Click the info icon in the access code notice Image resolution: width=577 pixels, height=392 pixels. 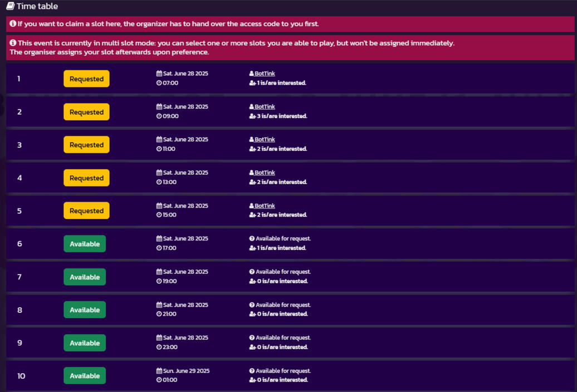[x=13, y=24]
